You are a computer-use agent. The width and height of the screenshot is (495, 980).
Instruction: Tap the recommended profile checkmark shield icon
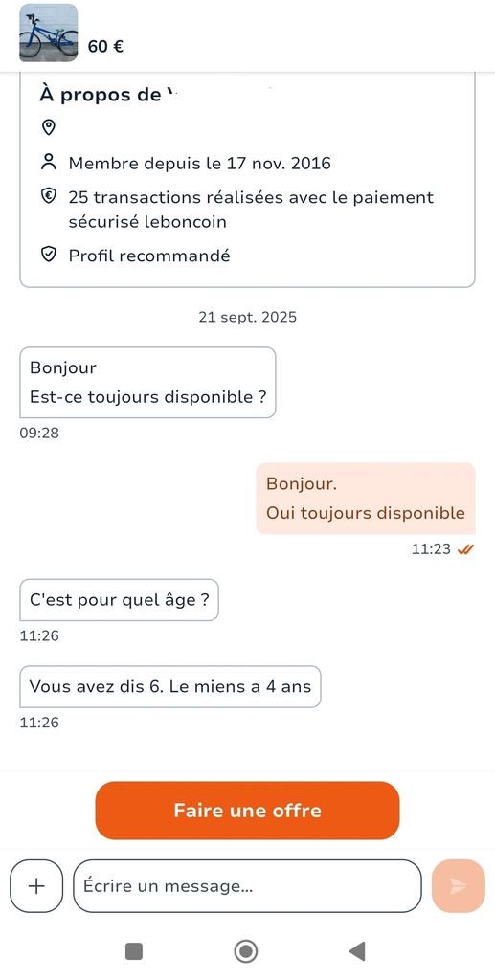click(x=48, y=255)
